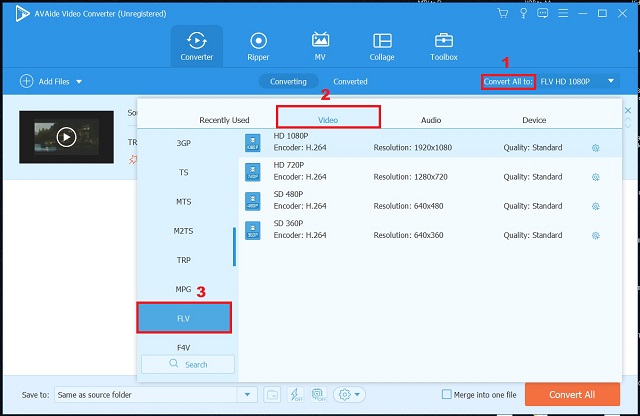Open the output folder icon
Viewport: 640px width, 416px height.
point(272,394)
